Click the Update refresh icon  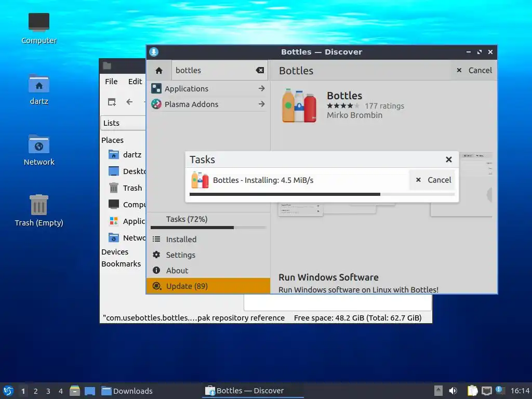156,286
